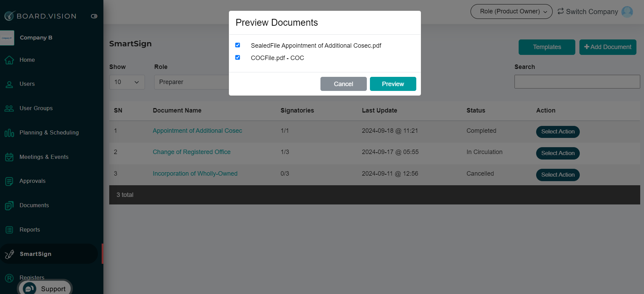Uncheck the COCFile.pdf - COC checkbox

pyautogui.click(x=237, y=57)
